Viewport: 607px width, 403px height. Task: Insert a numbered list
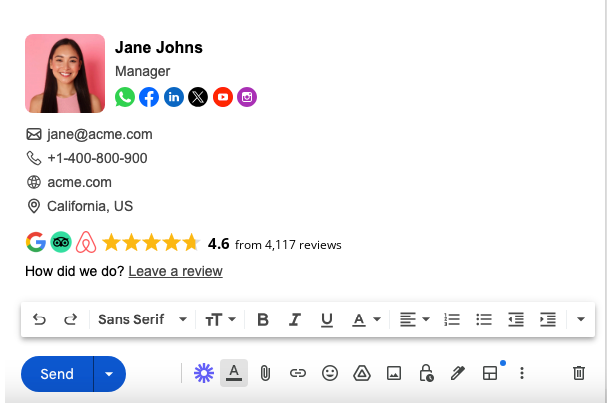point(452,319)
